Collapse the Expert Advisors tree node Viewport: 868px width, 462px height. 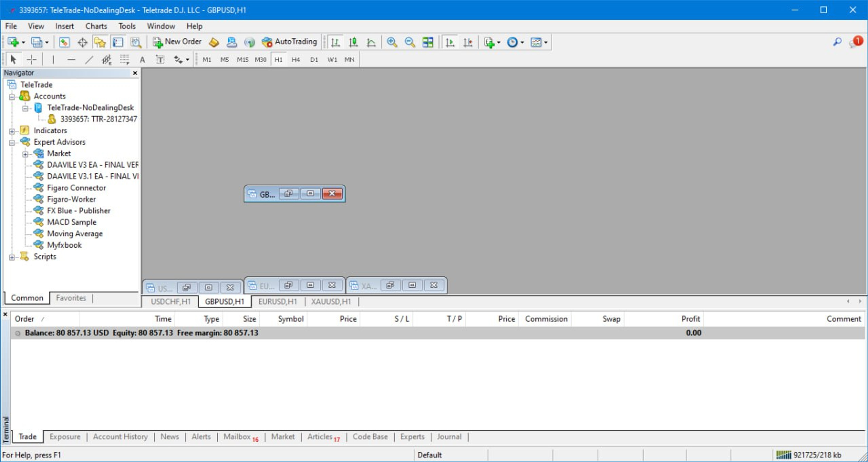[x=12, y=142]
